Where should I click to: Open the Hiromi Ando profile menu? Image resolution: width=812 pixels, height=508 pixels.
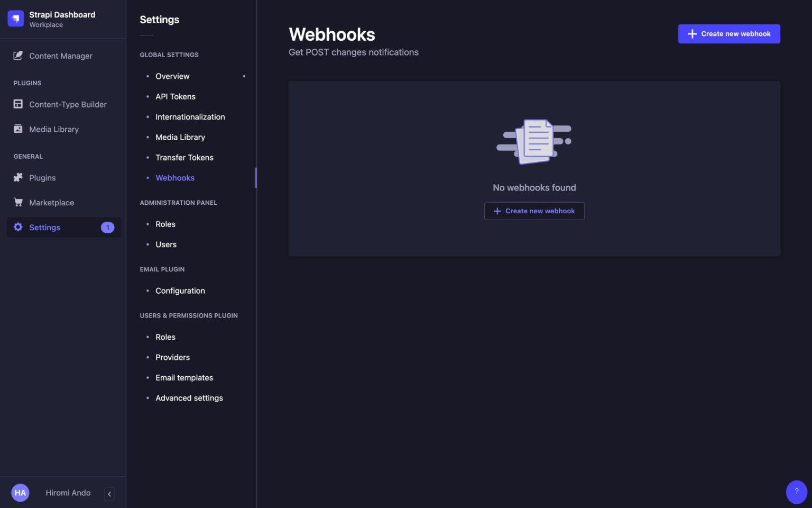tap(68, 493)
